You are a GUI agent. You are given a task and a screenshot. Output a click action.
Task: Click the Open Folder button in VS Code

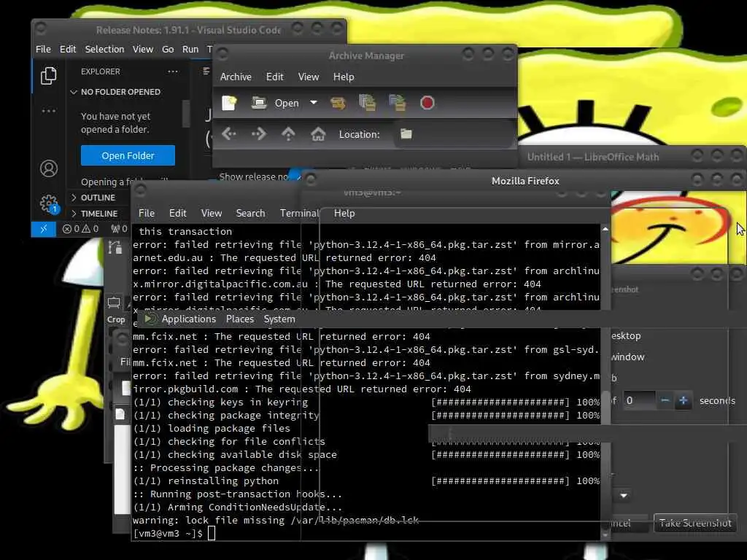point(128,156)
